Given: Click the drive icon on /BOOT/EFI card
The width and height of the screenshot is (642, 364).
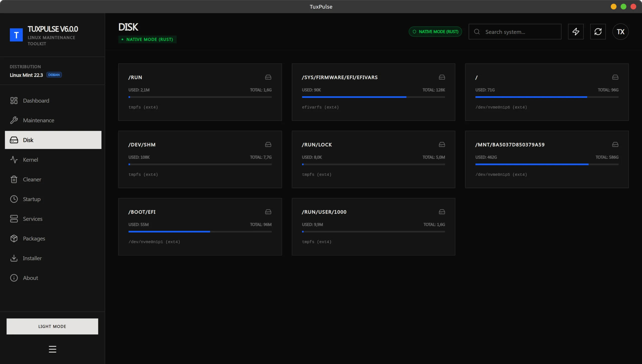Looking at the screenshot, I should coord(268,212).
